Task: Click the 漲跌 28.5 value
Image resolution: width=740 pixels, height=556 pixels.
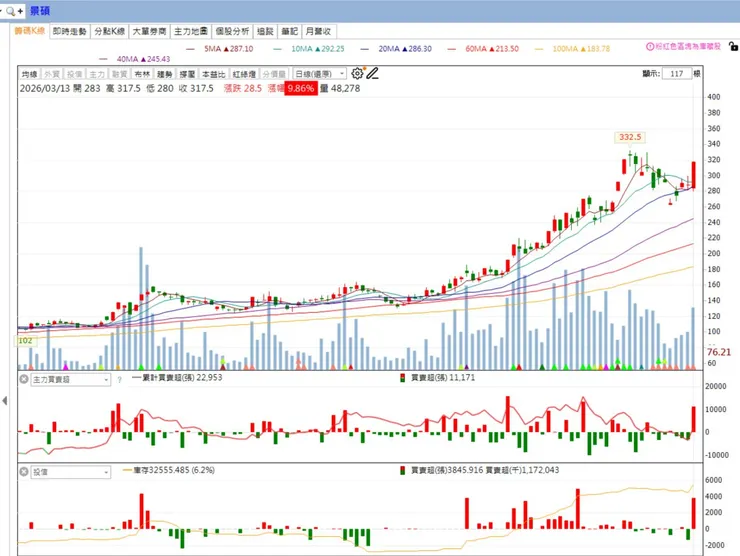Action: 243,88
